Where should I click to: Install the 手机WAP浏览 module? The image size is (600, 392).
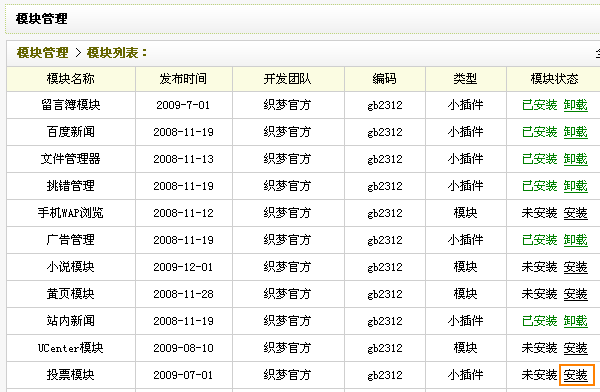[576, 213]
